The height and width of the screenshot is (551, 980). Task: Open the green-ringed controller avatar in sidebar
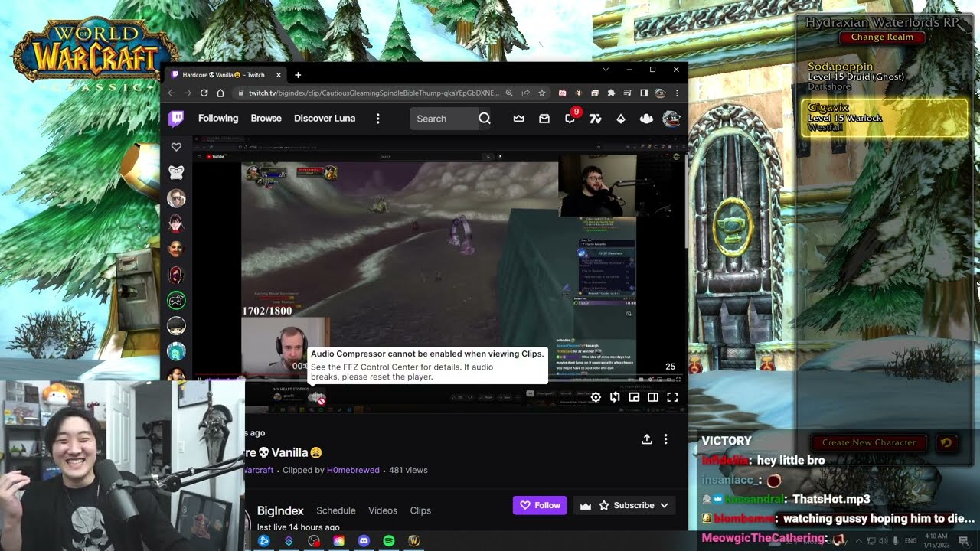[176, 301]
